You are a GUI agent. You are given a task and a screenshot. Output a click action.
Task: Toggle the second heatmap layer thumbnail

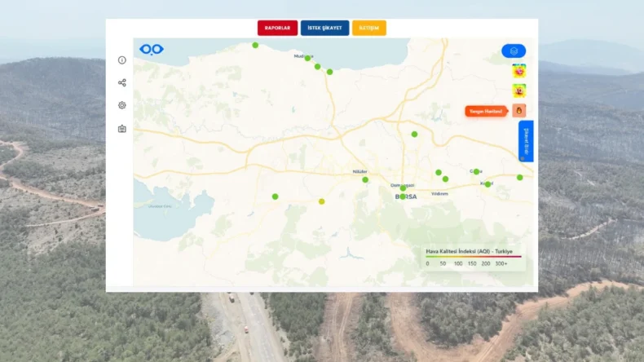tap(518, 90)
